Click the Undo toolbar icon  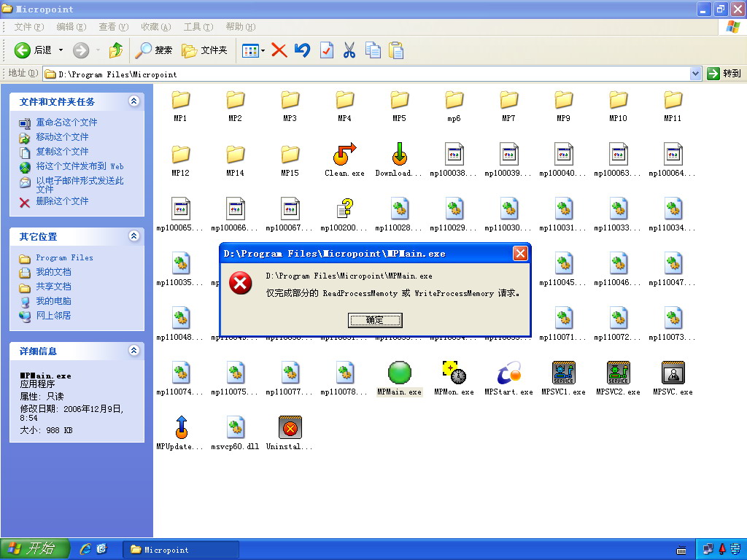[x=303, y=50]
